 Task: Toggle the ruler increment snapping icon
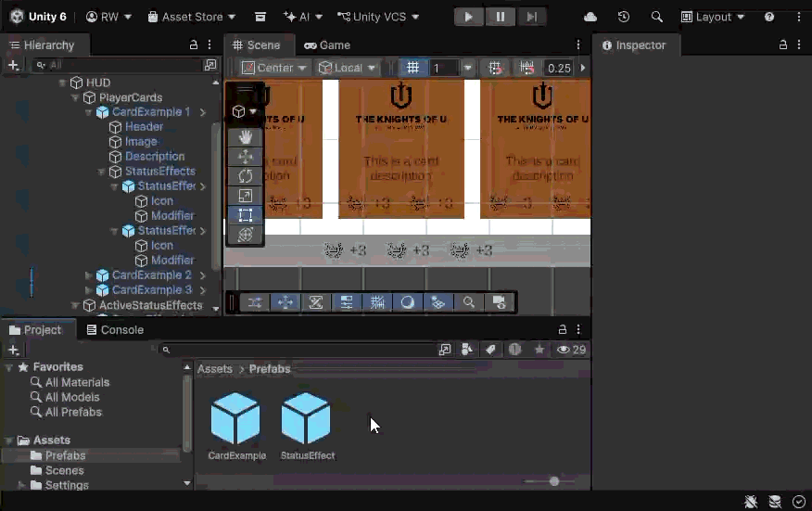527,68
